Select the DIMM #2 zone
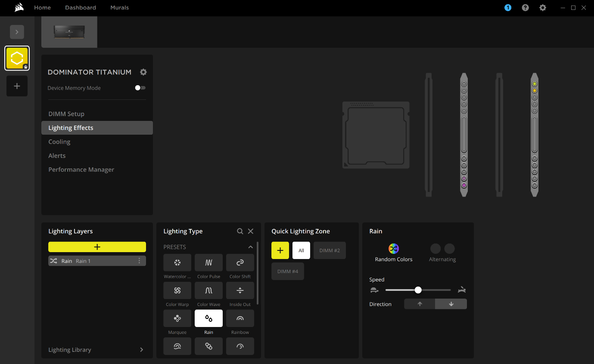This screenshot has height=364, width=594. [330, 250]
